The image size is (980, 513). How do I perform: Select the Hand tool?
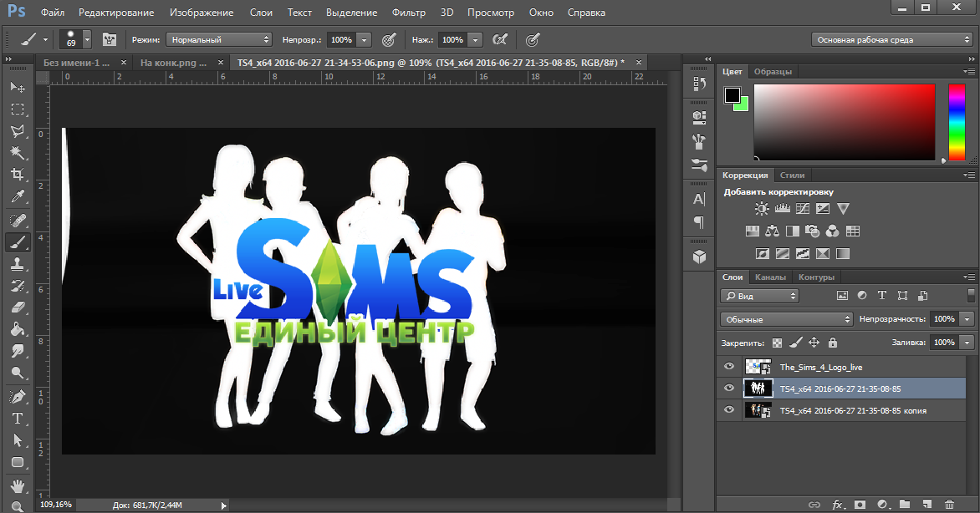pyautogui.click(x=18, y=485)
